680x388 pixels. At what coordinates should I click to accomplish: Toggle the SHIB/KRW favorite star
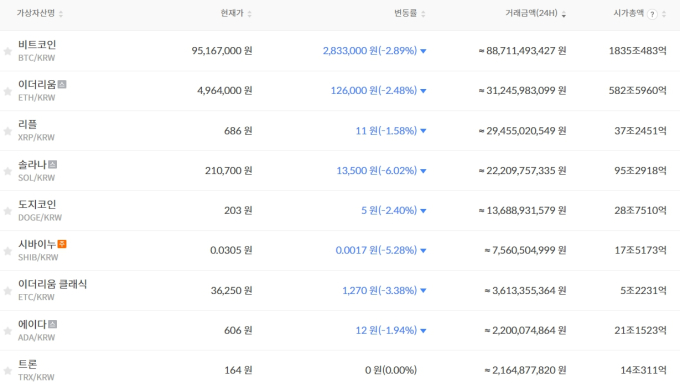[x=7, y=251]
